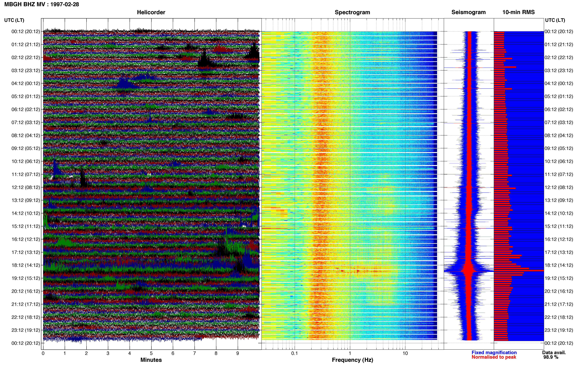Click the left '16:12 (12:12)' time label
The height and width of the screenshot is (368, 588).
26,239
